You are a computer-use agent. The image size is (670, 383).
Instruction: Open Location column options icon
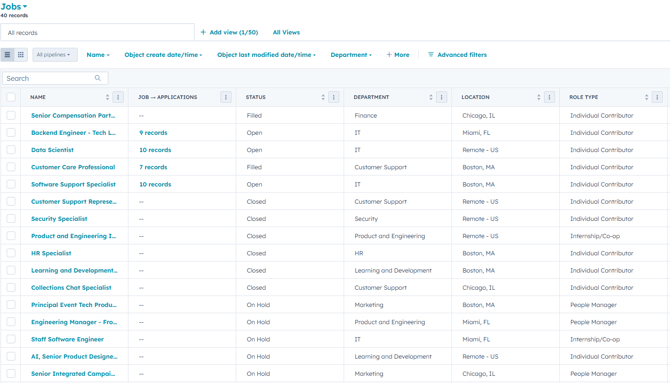coord(550,97)
